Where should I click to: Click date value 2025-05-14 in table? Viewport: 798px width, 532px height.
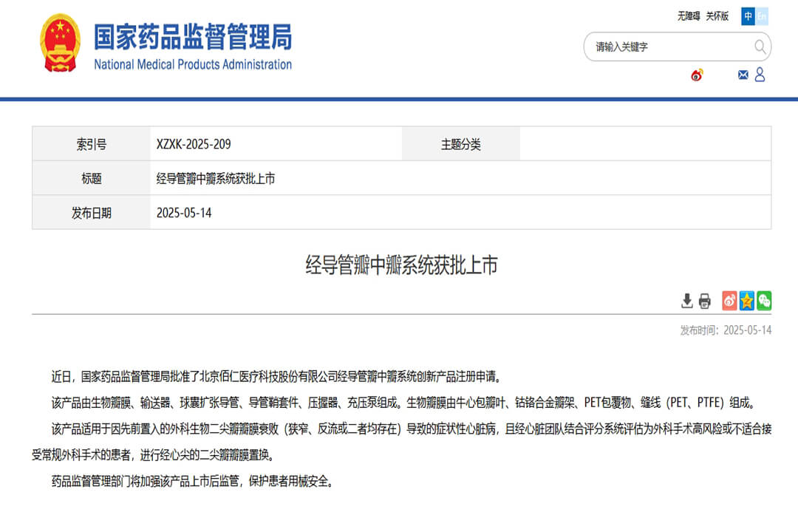coord(184,213)
